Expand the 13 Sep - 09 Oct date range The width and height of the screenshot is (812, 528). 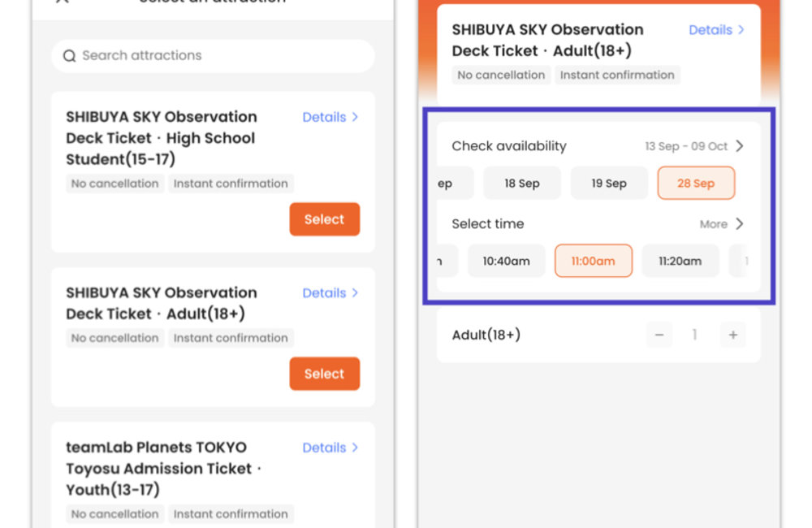click(x=694, y=146)
